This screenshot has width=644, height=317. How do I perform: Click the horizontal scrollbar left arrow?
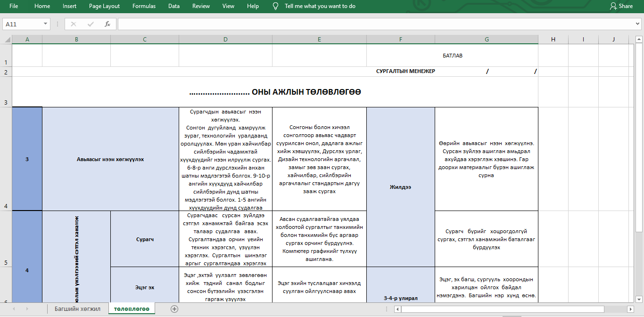(x=397, y=309)
